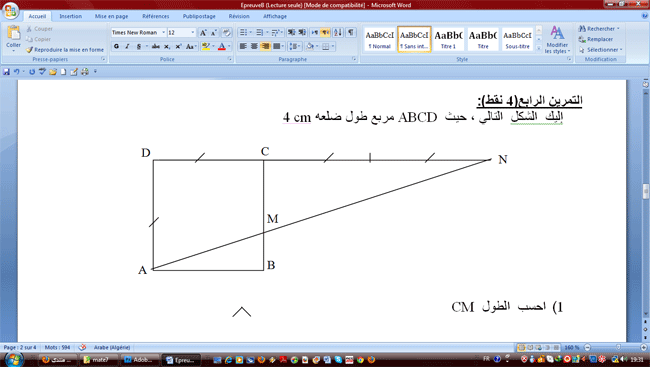Click the Undo arrow in quick access toolbar
The image size is (650, 367).
pos(16,72)
